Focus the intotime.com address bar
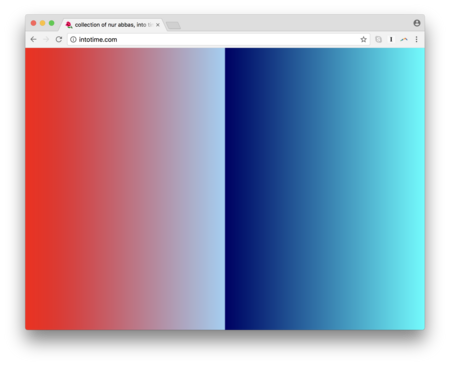The width and height of the screenshot is (450, 366). click(218, 39)
